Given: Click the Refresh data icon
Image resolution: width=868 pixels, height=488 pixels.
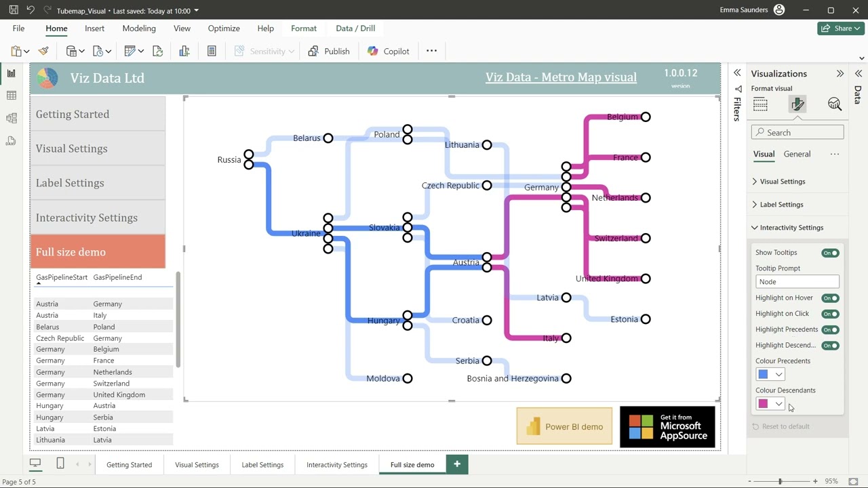Looking at the screenshot, I should click(x=157, y=51).
